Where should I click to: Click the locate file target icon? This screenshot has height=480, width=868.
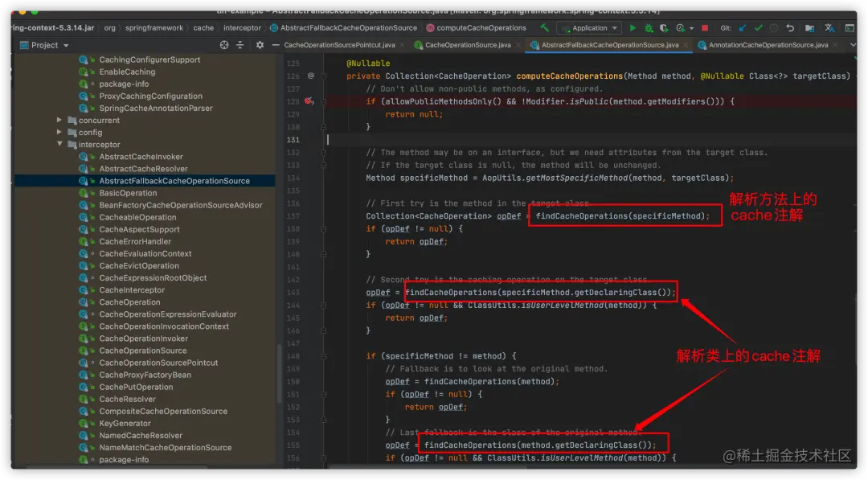223,45
